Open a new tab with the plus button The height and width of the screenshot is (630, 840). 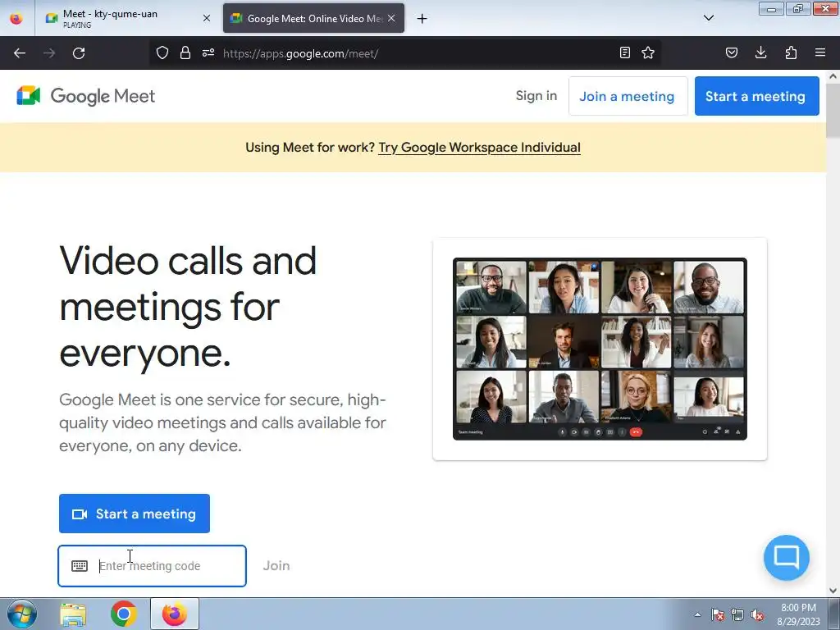422,19
